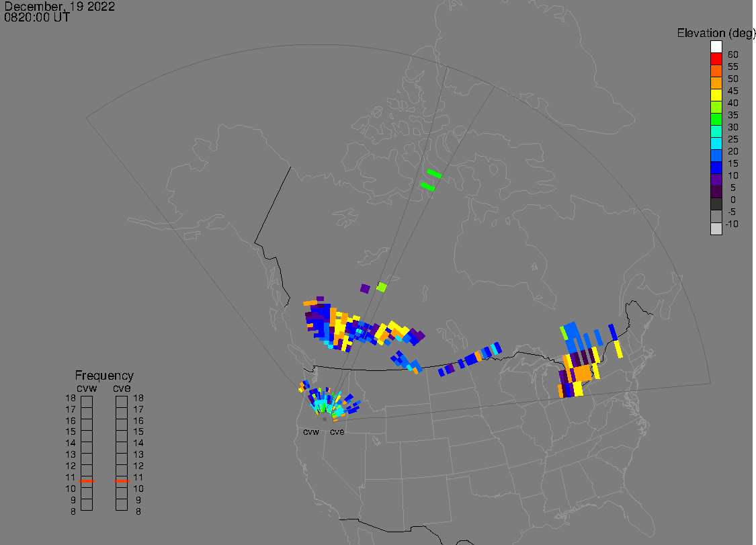Select the purple swatch between 10 and 5
Image resolution: width=756 pixels, height=545 pixels.
tap(716, 179)
